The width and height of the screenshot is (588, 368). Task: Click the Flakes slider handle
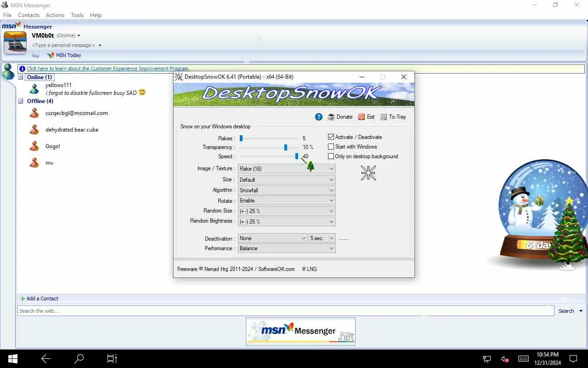[x=241, y=138]
